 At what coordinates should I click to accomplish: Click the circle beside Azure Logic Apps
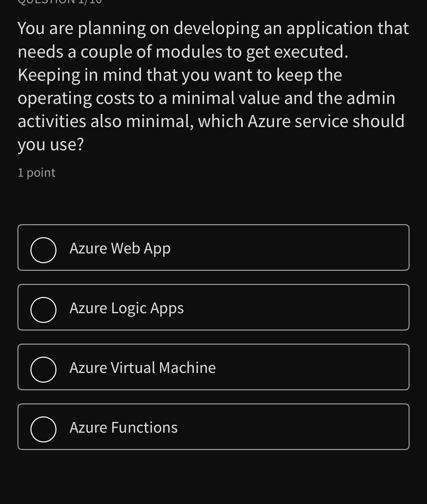43,309
